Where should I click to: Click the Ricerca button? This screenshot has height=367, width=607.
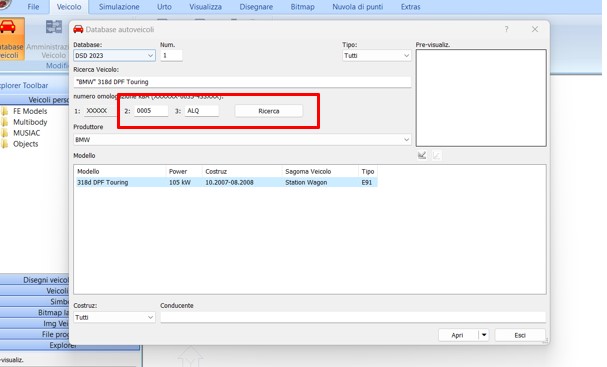[269, 111]
